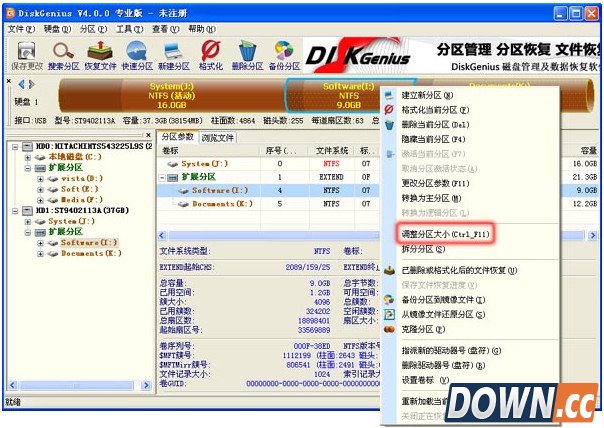The image size is (604, 428).
Task: Open the 快速分区 quick partition tool
Action: 137,55
